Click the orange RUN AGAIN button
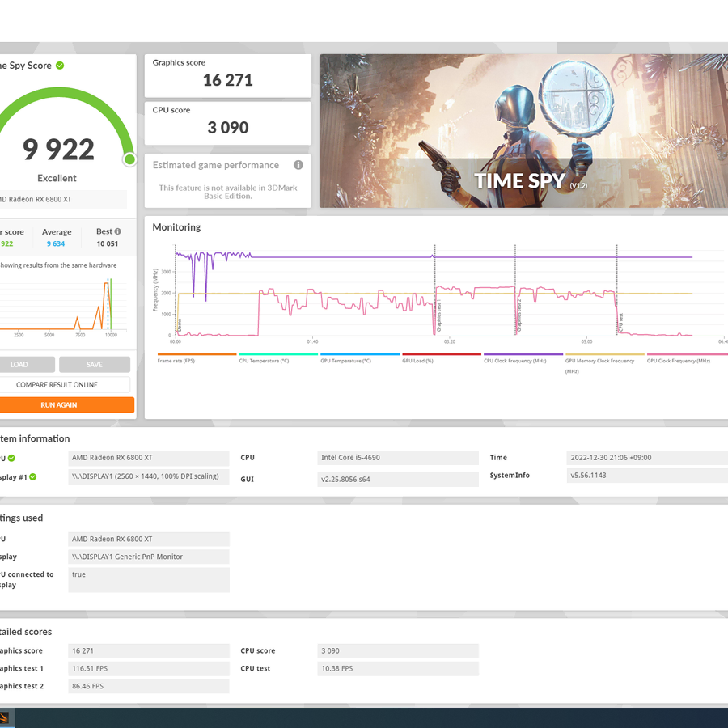Screen dimensions: 728x728 click(x=66, y=405)
